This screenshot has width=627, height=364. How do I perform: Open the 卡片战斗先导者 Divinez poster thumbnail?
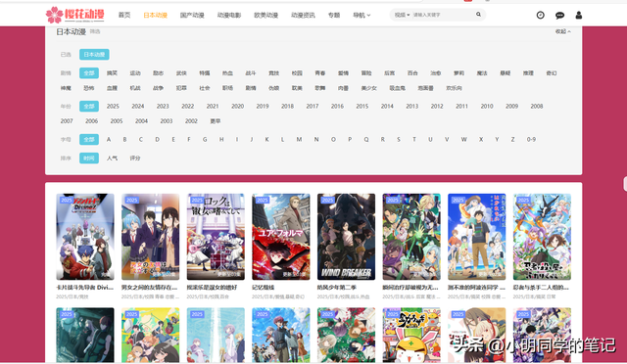tap(85, 237)
